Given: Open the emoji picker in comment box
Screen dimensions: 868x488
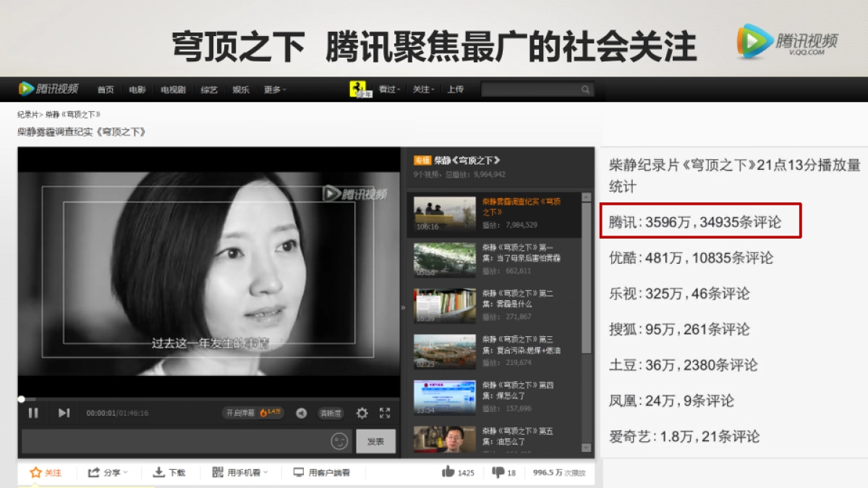Looking at the screenshot, I should (339, 440).
